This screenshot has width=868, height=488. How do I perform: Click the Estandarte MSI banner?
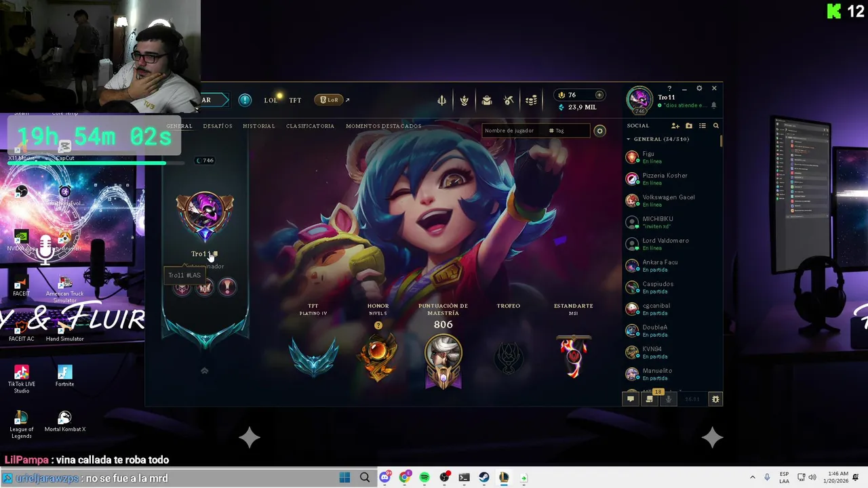(574, 356)
